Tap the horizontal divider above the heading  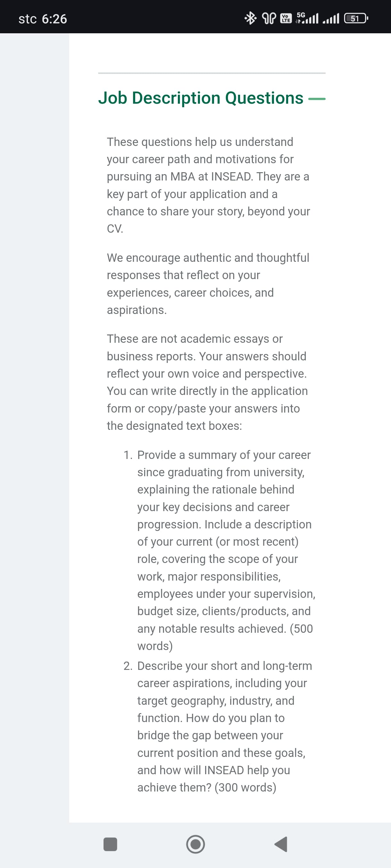point(212,73)
